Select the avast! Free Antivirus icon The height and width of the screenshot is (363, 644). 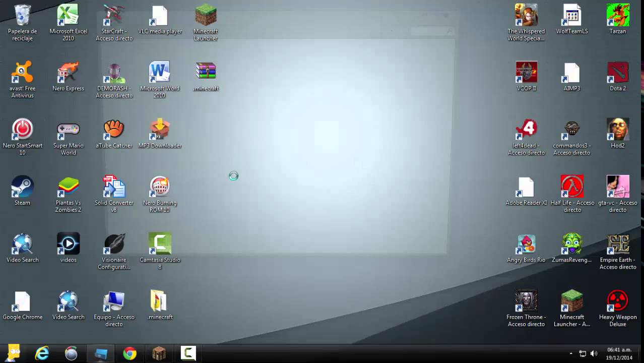coord(22,72)
